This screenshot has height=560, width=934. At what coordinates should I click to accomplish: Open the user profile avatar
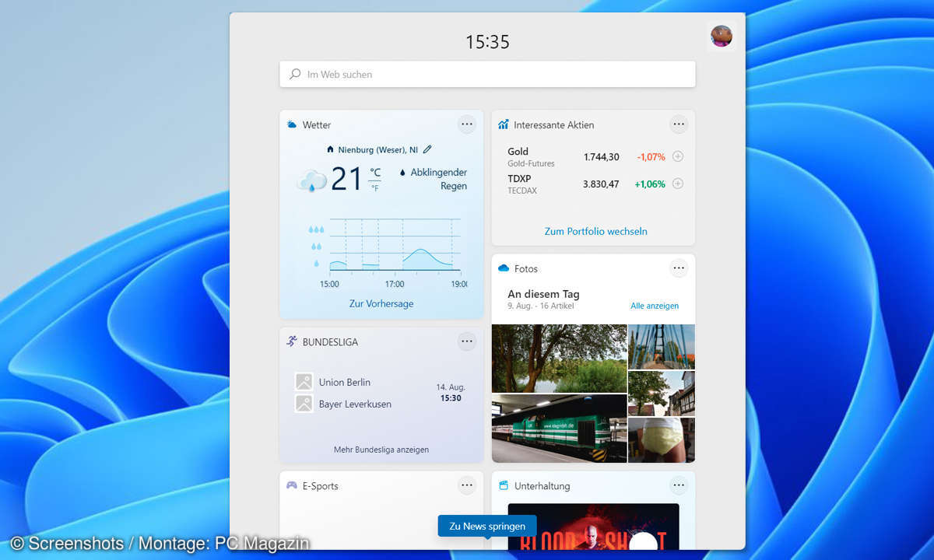[x=722, y=36]
